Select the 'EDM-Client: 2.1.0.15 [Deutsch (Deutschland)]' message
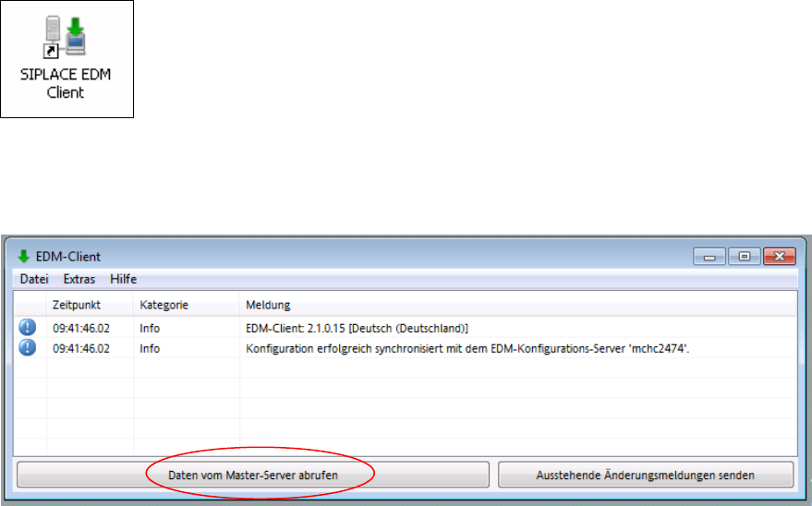The image size is (812, 506). pos(357,329)
